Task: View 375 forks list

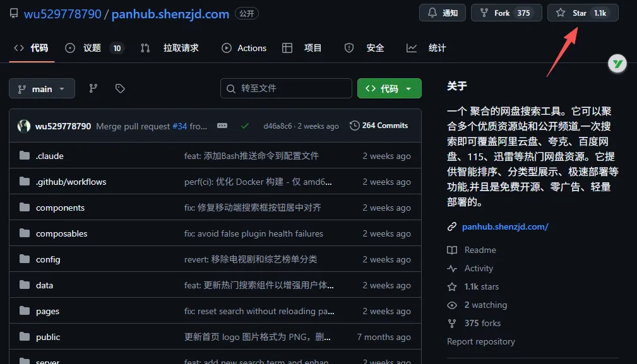Action: point(482,323)
